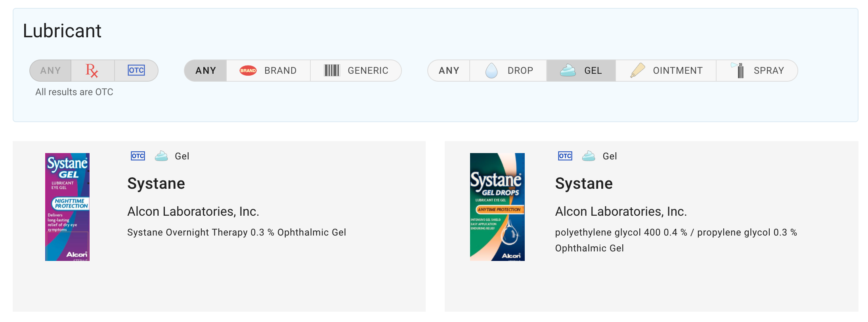Open Systane Gel Drops product image
The height and width of the screenshot is (322, 868).
tap(497, 207)
